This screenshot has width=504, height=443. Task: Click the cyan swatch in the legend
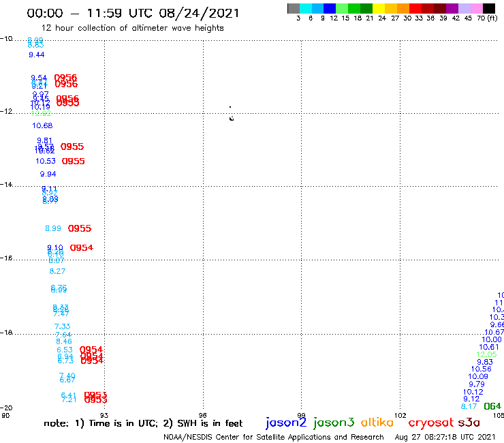(306, 9)
